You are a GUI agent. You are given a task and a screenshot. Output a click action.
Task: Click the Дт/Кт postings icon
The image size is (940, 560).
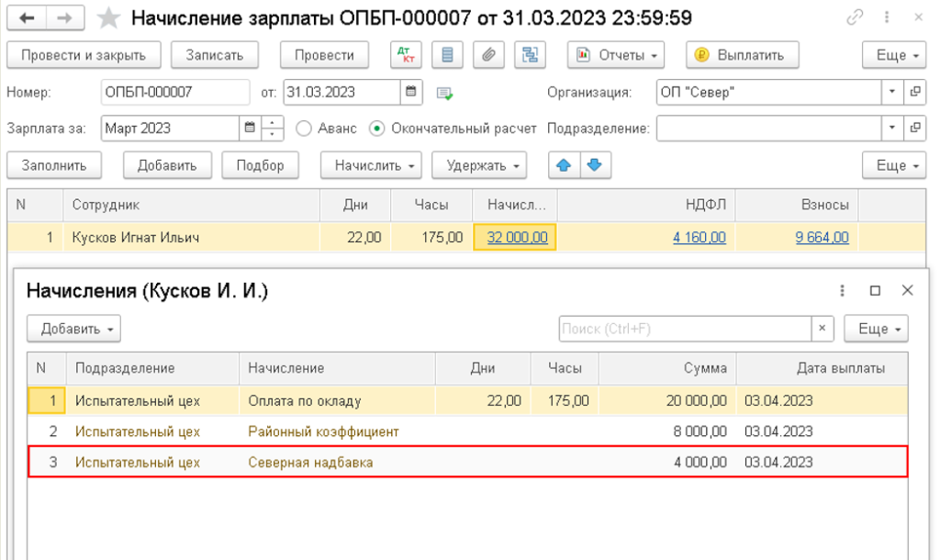tap(405, 55)
